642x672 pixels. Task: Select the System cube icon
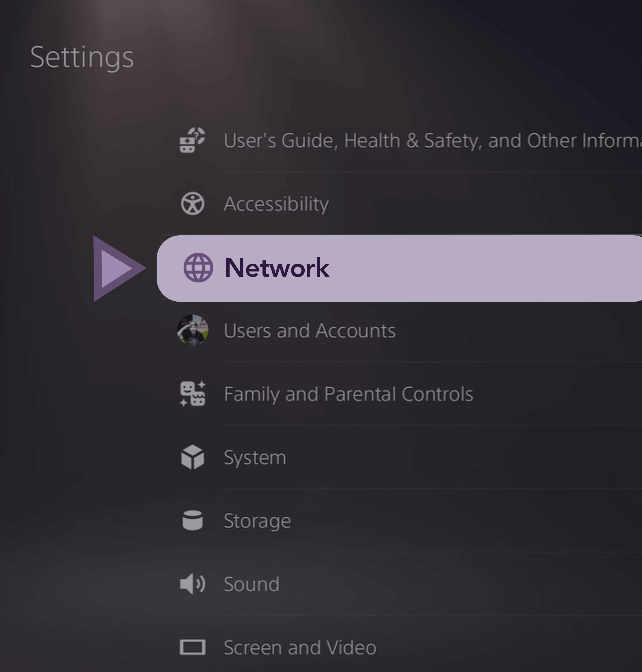click(x=192, y=457)
